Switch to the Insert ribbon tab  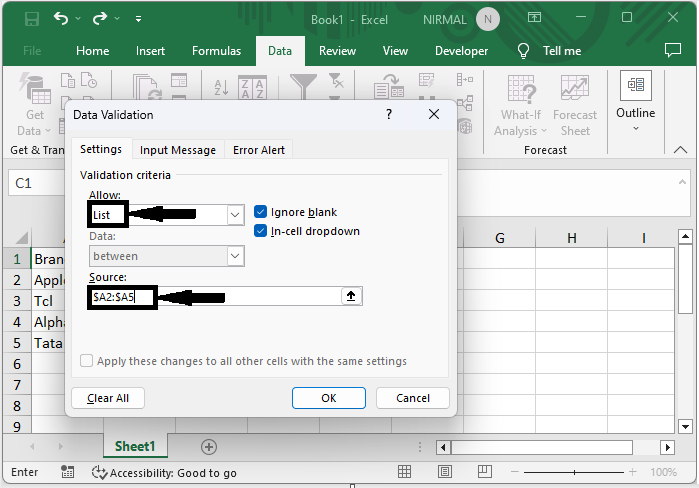click(x=150, y=51)
